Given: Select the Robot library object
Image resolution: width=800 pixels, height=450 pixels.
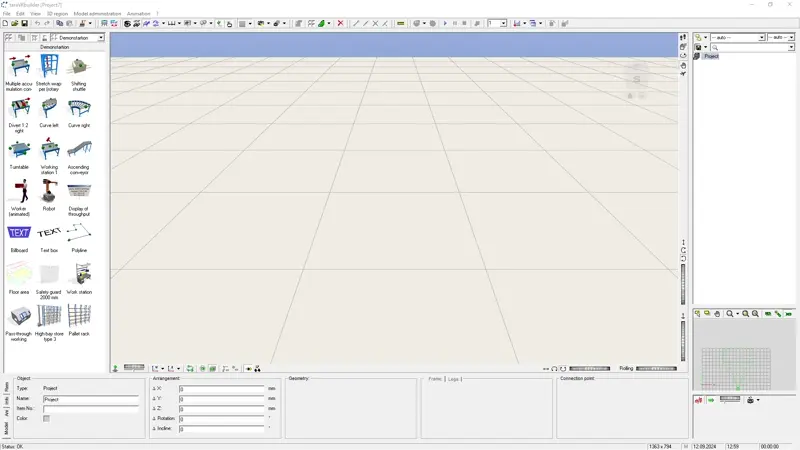Looking at the screenshot, I should 49,195.
